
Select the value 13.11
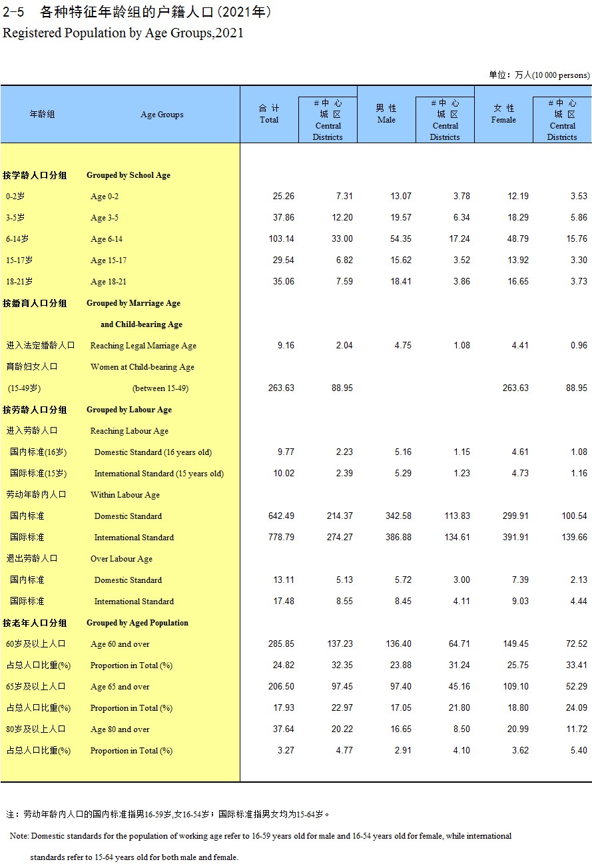pyautogui.click(x=284, y=580)
